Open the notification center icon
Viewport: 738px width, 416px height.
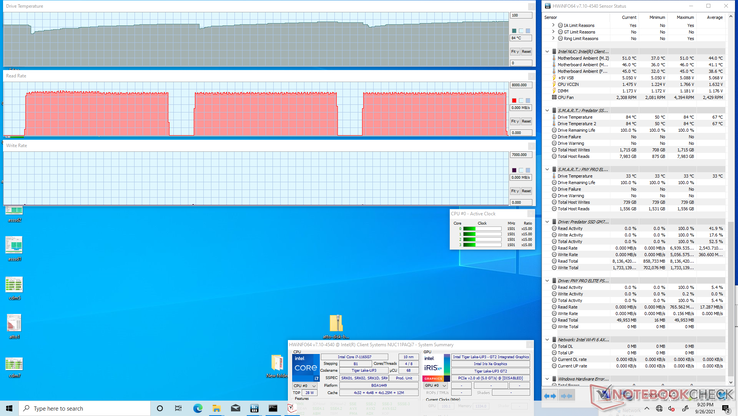click(x=729, y=408)
